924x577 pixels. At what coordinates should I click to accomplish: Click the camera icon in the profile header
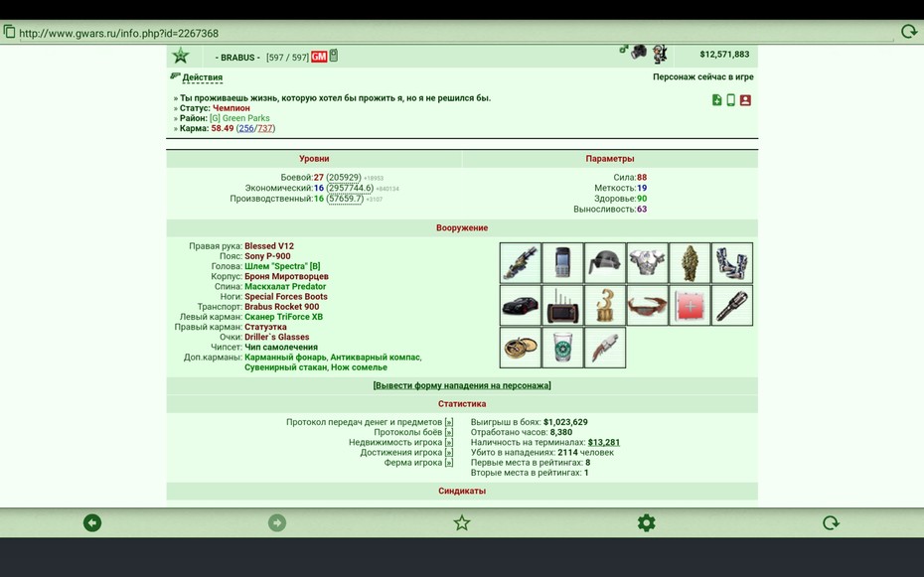[x=639, y=53]
